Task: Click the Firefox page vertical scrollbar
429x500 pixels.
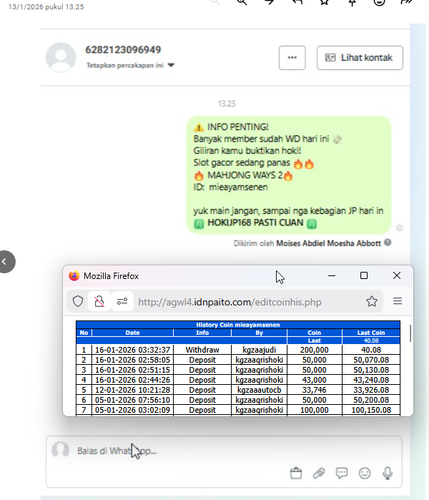Action: click(410, 333)
